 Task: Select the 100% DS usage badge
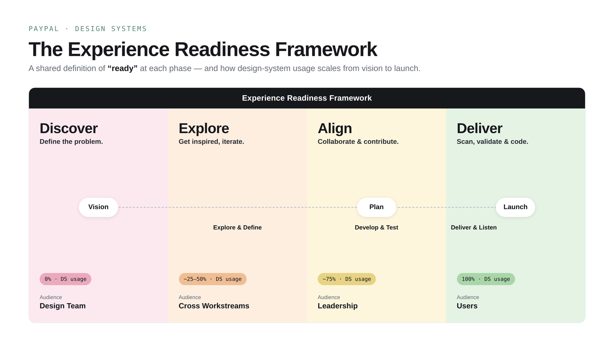click(486, 279)
